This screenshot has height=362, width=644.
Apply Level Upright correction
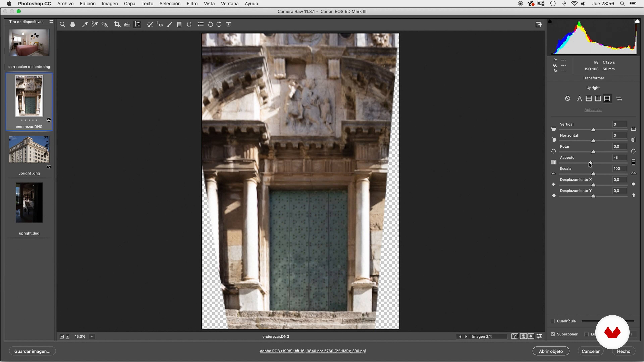589,98
